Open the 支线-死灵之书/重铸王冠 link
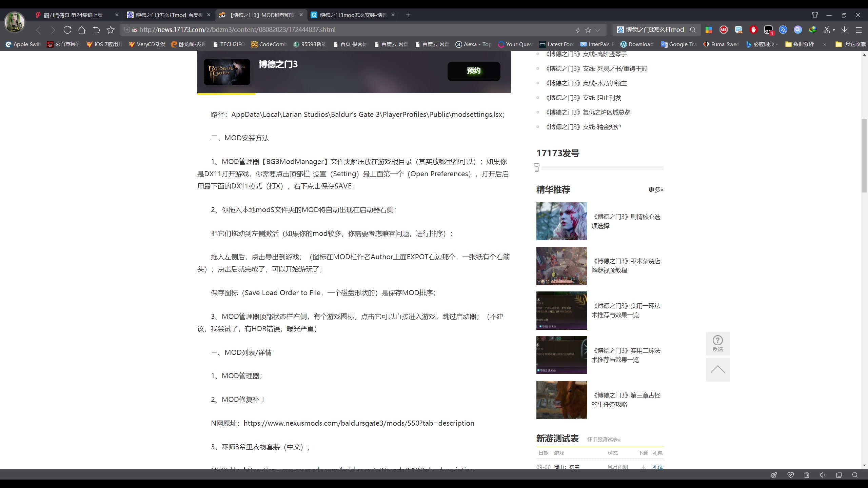The image size is (868, 488). (x=596, y=69)
